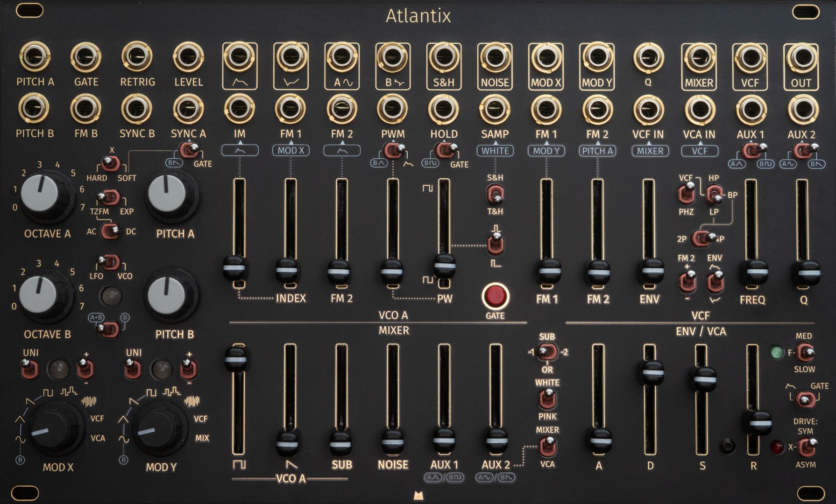The image size is (836, 504).
Task: Click the VCF FREQ slider handle
Action: click(x=751, y=273)
